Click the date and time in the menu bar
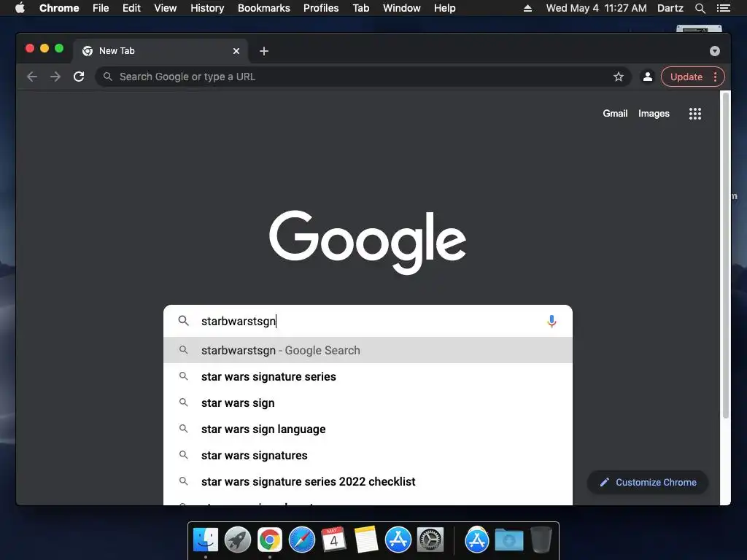This screenshot has width=747, height=560. coord(597,8)
